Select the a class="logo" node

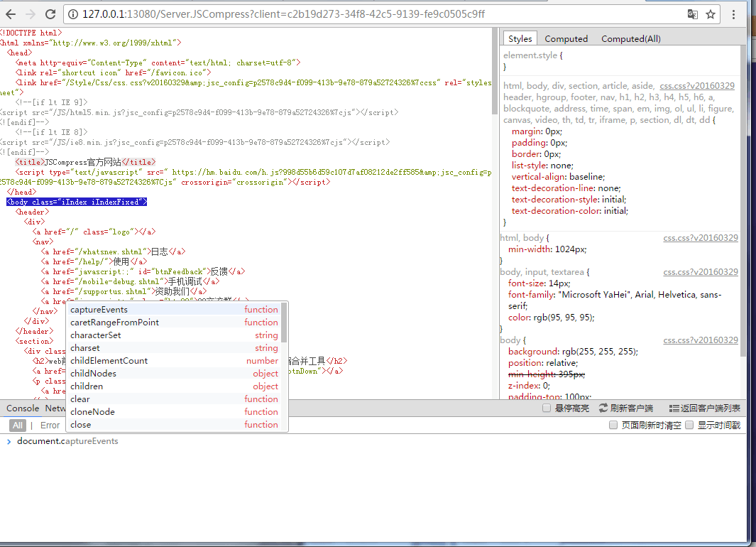coord(94,232)
